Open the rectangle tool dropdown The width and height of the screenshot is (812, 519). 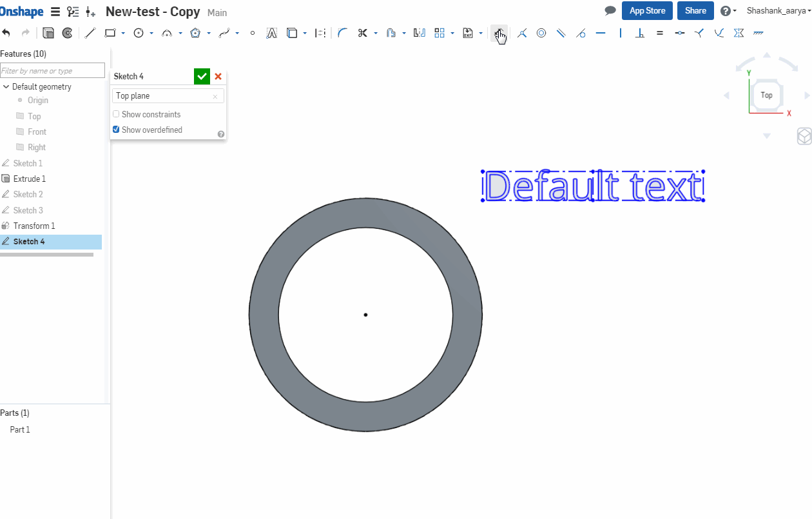pos(122,33)
